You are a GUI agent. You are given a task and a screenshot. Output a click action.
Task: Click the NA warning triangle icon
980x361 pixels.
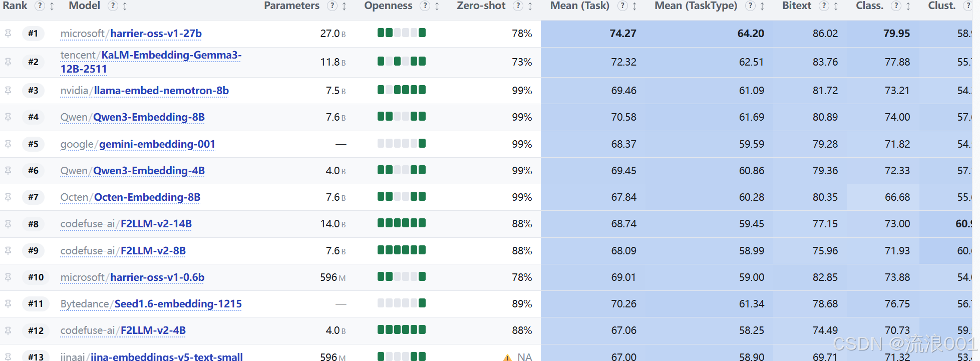pos(507,357)
